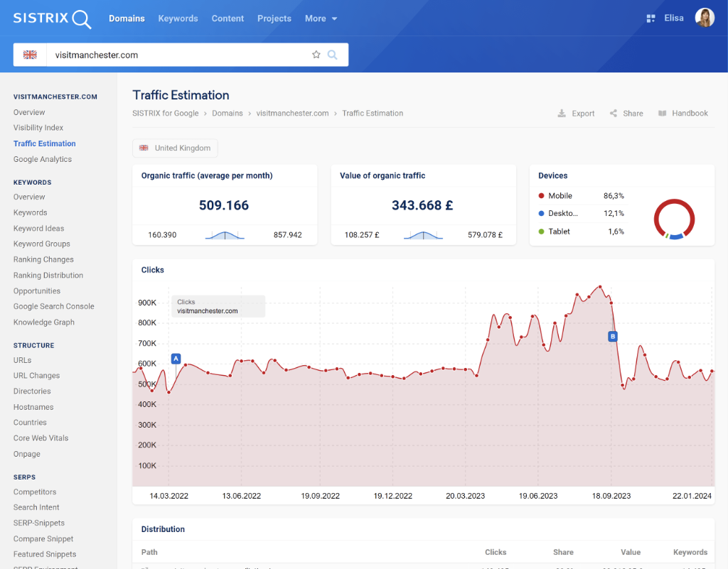Open Keyword Groups in sidebar
The width and height of the screenshot is (728, 569).
click(42, 244)
